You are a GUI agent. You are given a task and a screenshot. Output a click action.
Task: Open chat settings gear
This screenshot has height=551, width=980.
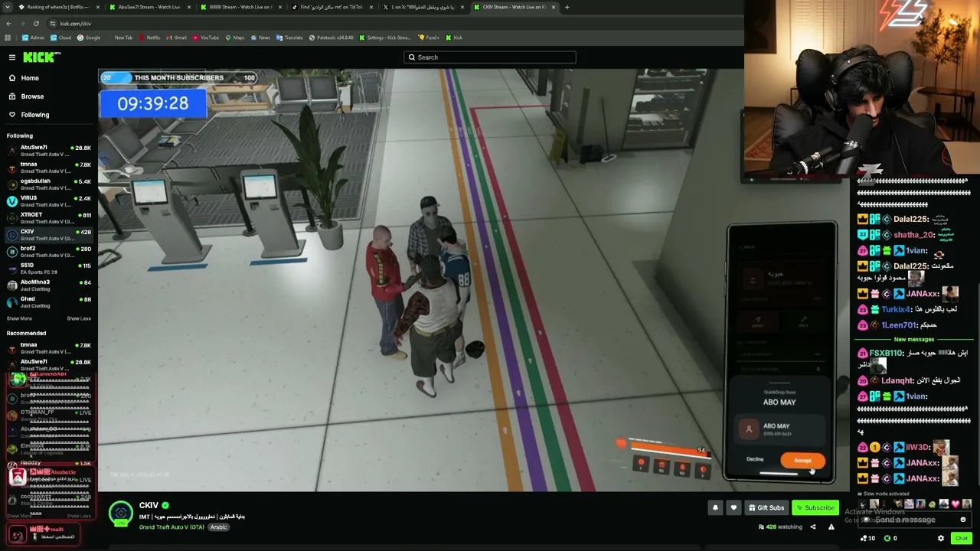click(x=941, y=538)
